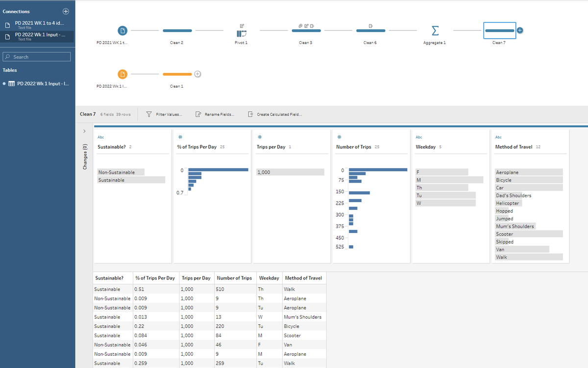Click the Skipped value in Method of Travel
The height and width of the screenshot is (368, 588).
coord(505,242)
